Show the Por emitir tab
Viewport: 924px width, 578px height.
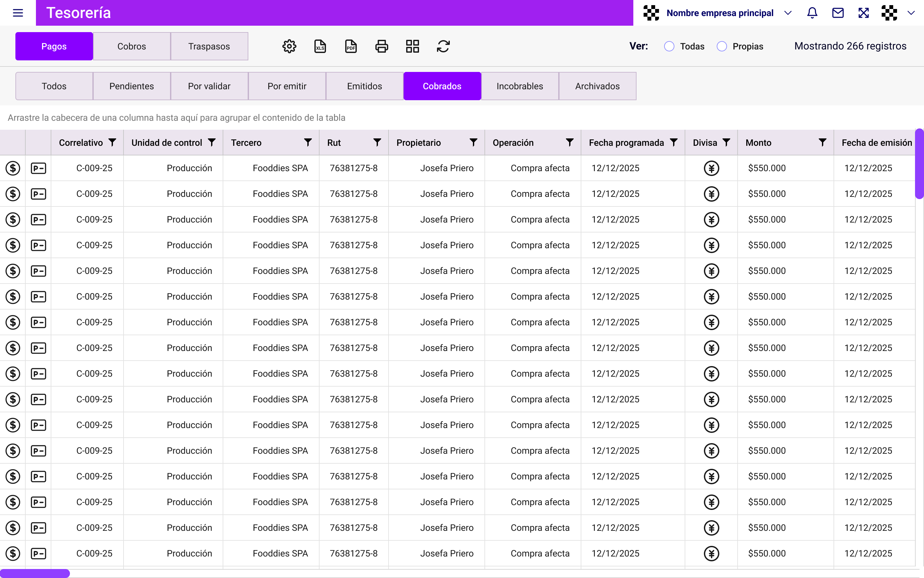point(287,86)
